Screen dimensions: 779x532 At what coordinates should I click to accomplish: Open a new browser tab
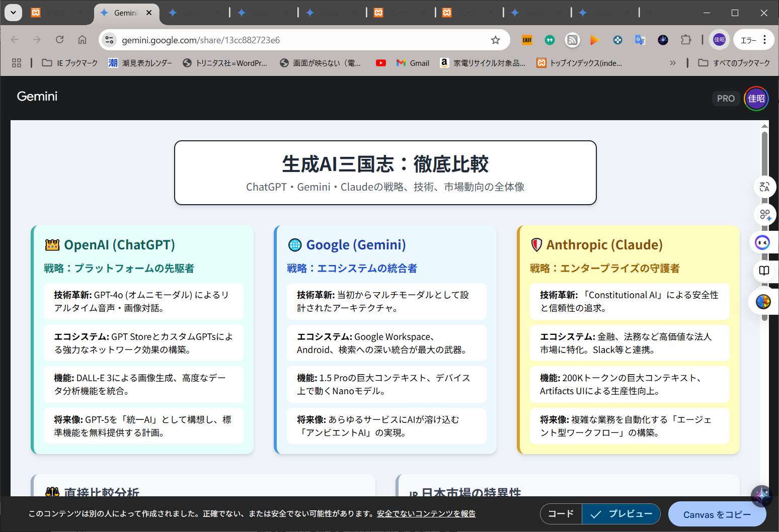650,13
